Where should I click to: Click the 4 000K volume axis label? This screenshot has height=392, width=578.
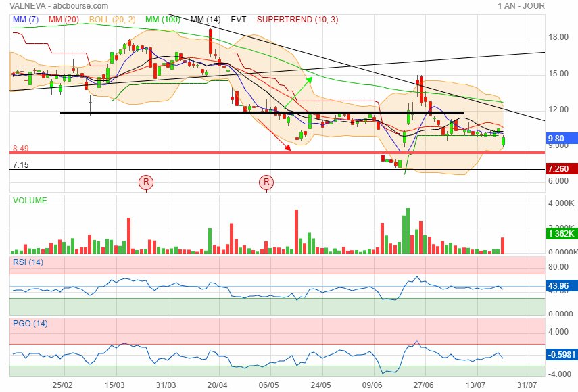(x=561, y=203)
